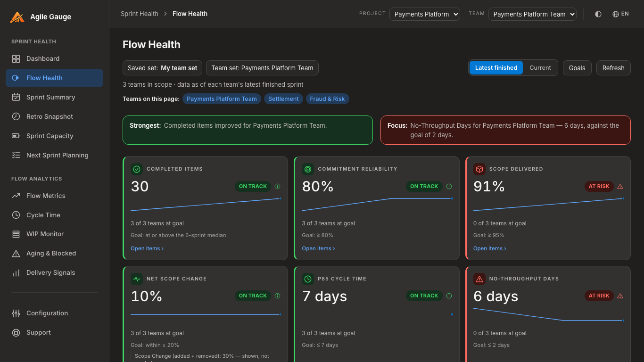
Task: Open the Team set: Payments Platform Team selector
Action: (262, 68)
